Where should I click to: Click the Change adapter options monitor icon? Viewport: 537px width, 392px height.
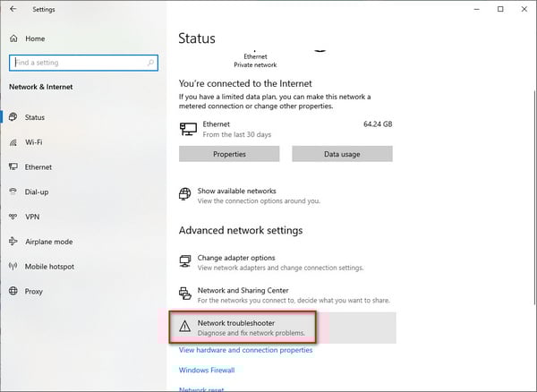185,260
